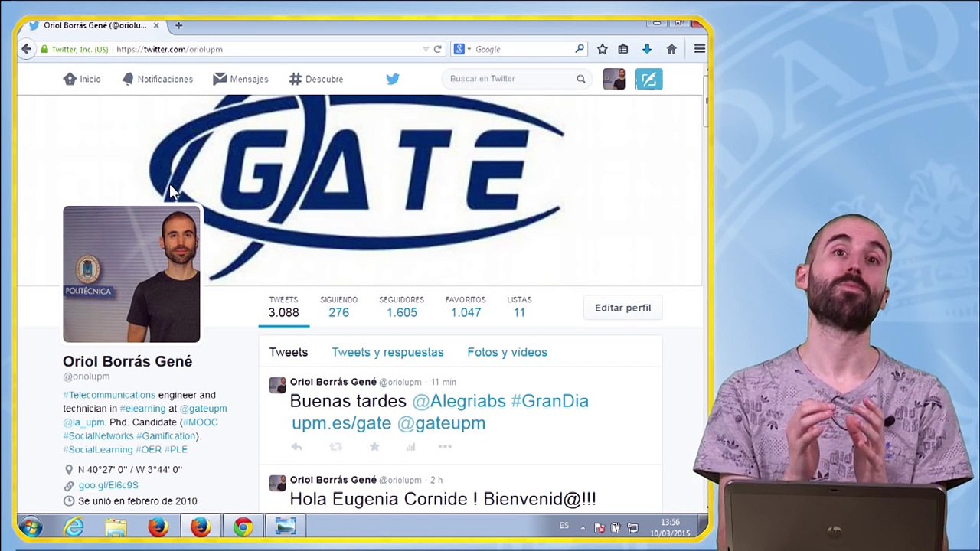Viewport: 980px width, 551px height.
Task: Open the Favoritos 1.047 counter
Action: (465, 307)
